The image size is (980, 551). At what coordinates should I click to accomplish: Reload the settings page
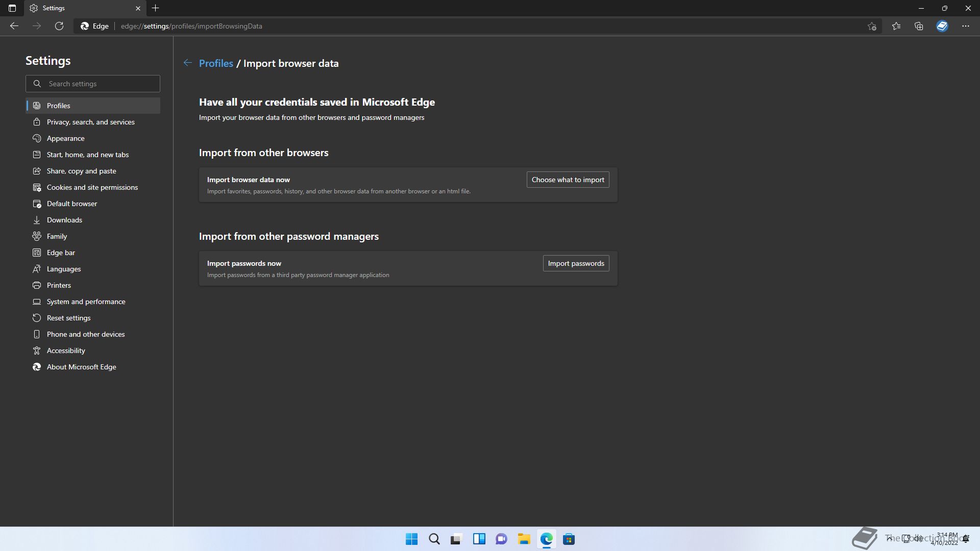[59, 26]
